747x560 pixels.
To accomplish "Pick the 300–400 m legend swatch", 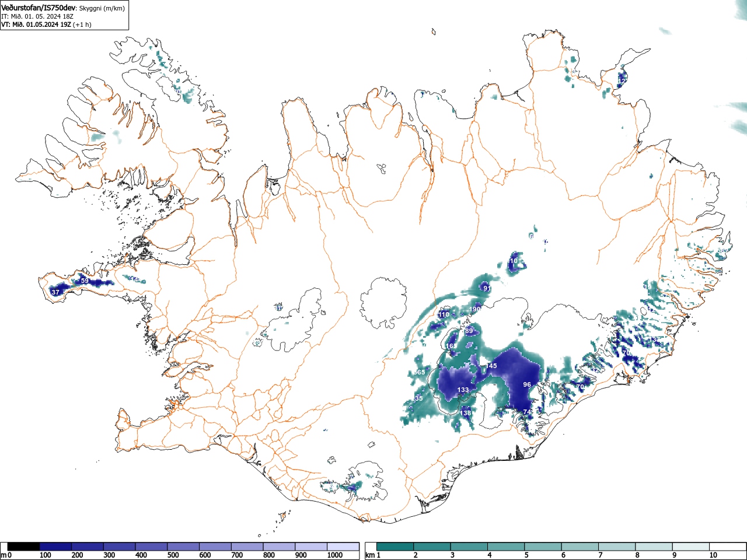I will (120, 547).
